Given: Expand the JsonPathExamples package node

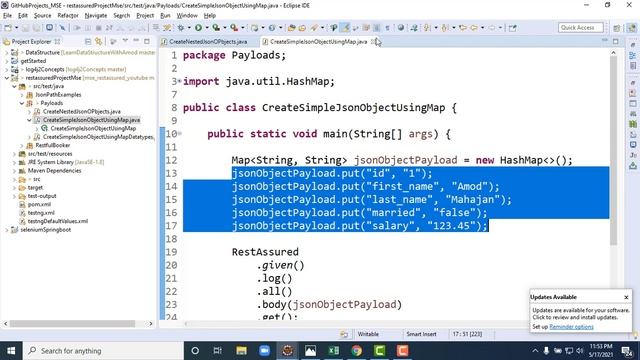Looking at the screenshot, I should (x=22, y=95).
